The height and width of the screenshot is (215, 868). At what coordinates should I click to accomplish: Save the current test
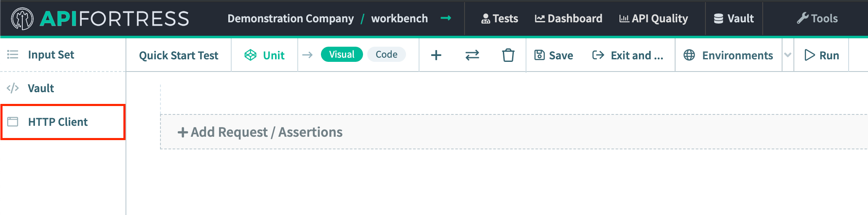point(554,55)
